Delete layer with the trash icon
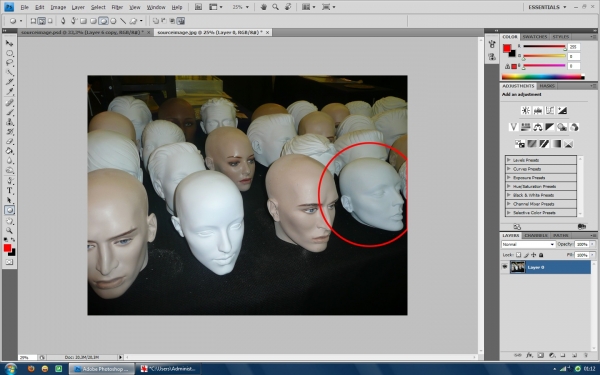The width and height of the screenshot is (600, 375). tap(585, 355)
